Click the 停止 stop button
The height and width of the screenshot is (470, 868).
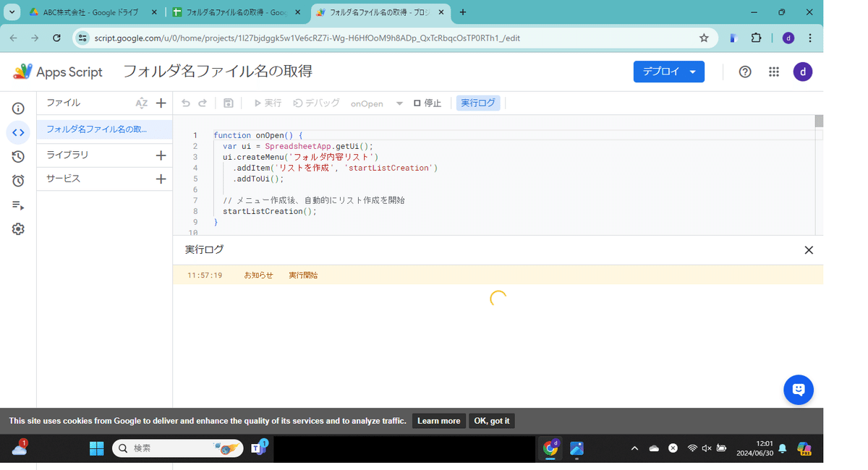tap(427, 103)
